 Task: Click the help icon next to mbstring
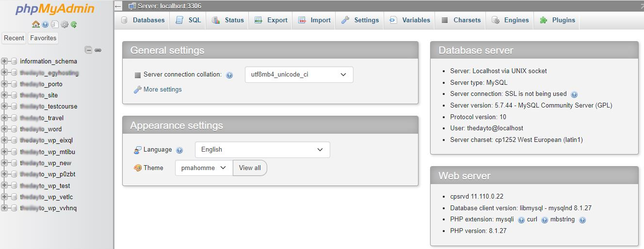(582, 220)
